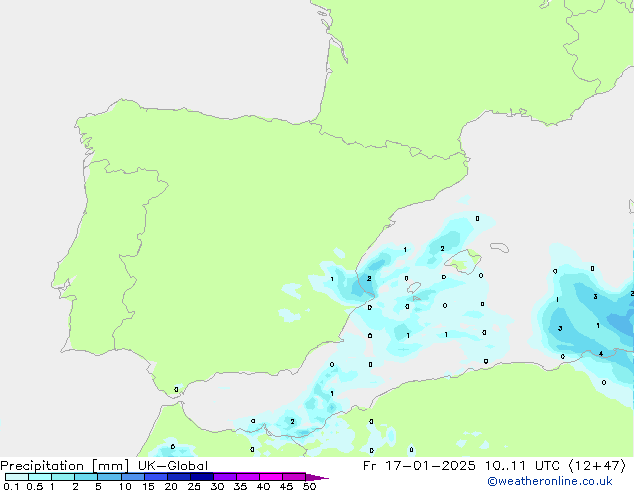Select the "UK-Global" model label
Screen dimensions: 634x490
173,466
